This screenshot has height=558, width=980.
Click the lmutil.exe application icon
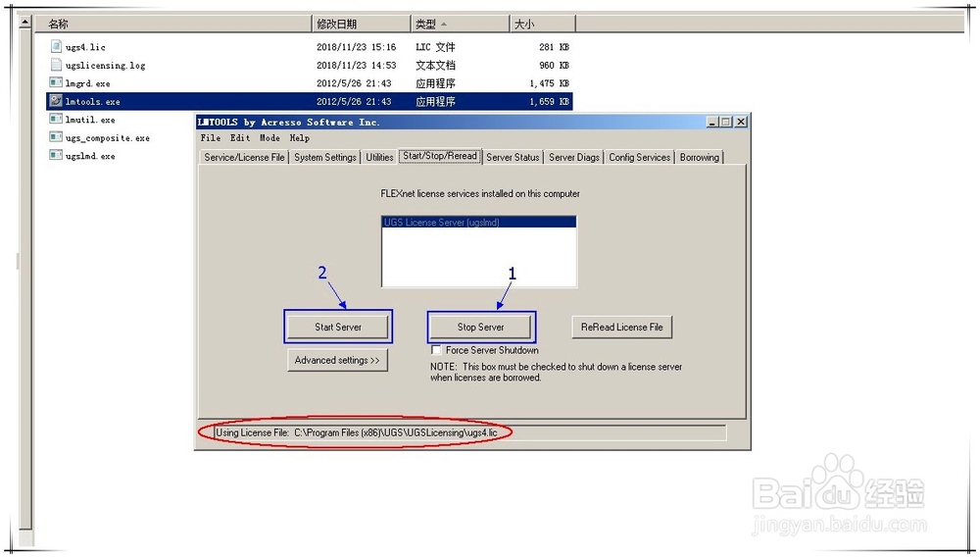point(56,119)
